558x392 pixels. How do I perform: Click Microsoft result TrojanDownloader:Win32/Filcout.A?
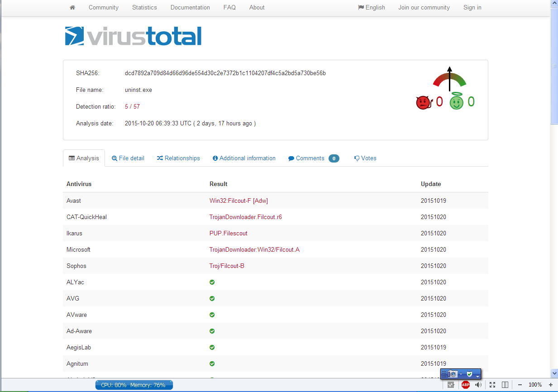coord(254,249)
